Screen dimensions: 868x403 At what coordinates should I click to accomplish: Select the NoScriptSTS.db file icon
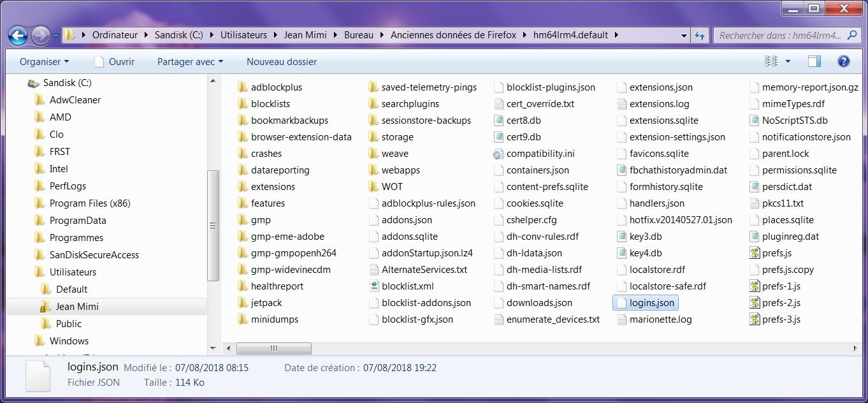click(x=755, y=121)
